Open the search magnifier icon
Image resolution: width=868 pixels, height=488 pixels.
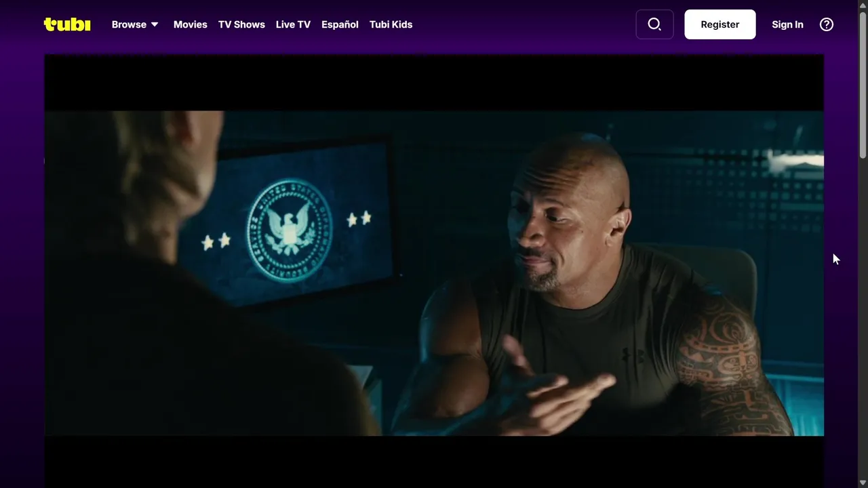click(654, 24)
